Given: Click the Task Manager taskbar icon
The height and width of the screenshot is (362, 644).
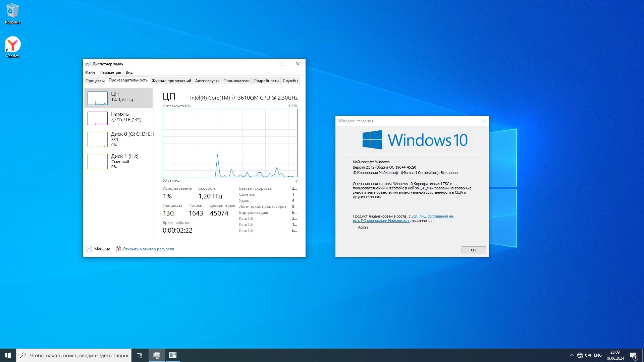Looking at the screenshot, I should pos(157,355).
